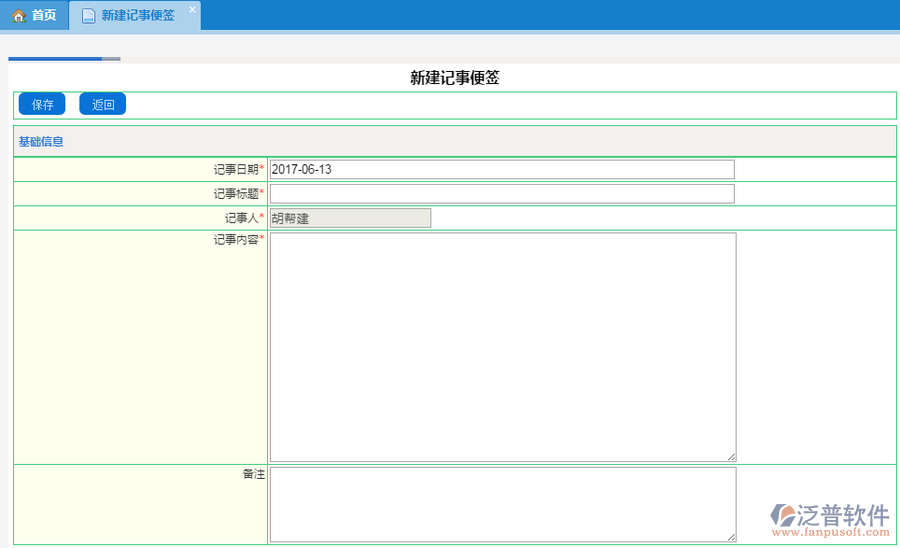
Task: Focus the 记事日期 date field
Action: coord(501,169)
